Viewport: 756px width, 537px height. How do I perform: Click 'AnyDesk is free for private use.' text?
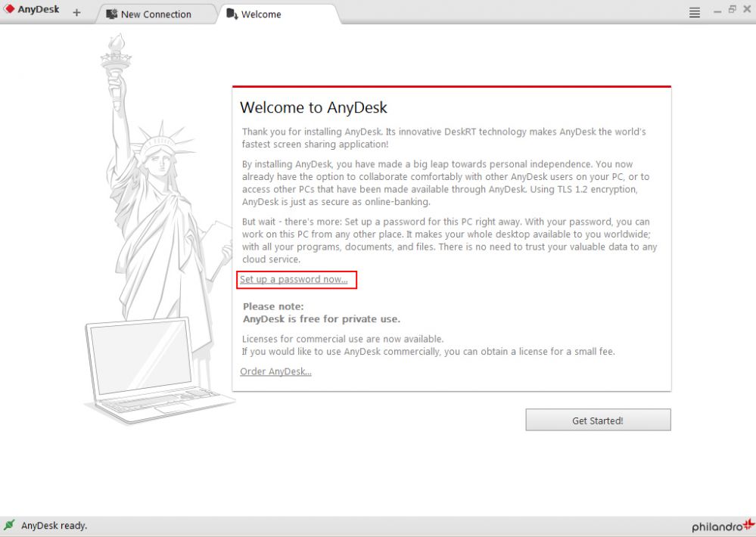[x=322, y=318]
